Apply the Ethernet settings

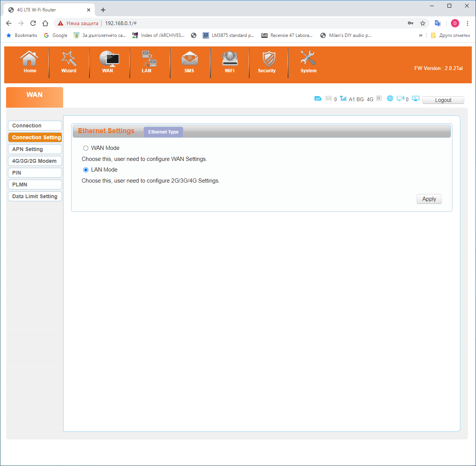(429, 199)
